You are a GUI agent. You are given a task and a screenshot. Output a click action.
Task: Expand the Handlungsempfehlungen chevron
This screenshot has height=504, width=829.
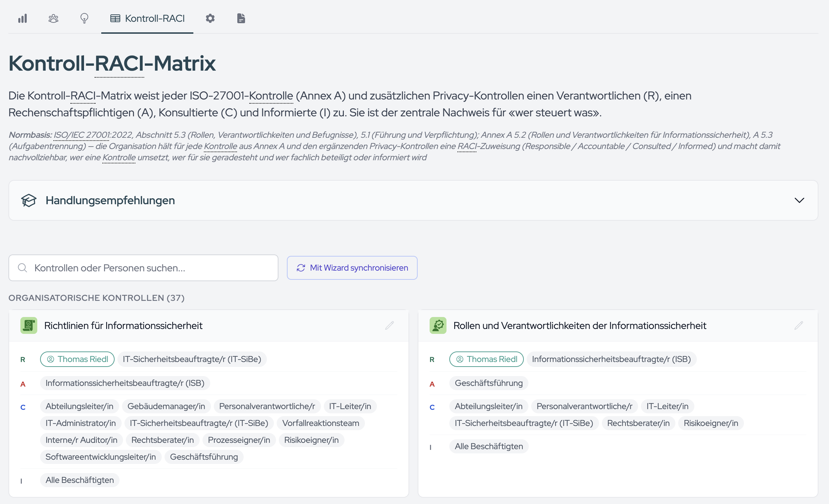[799, 200]
